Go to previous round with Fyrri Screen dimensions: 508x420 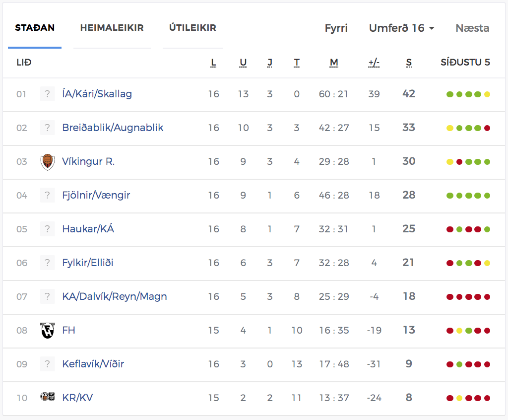pos(336,28)
